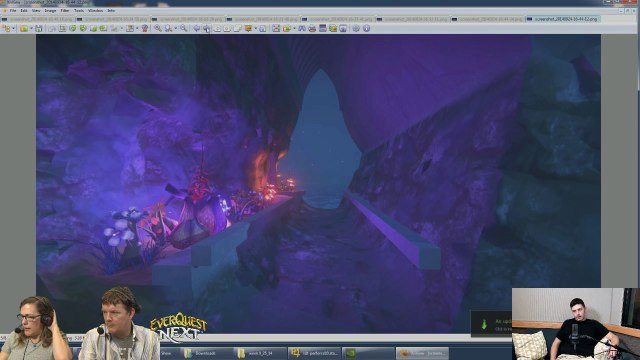Click the Open file folder icon
This screenshot has height=360, width=640.
24,28
